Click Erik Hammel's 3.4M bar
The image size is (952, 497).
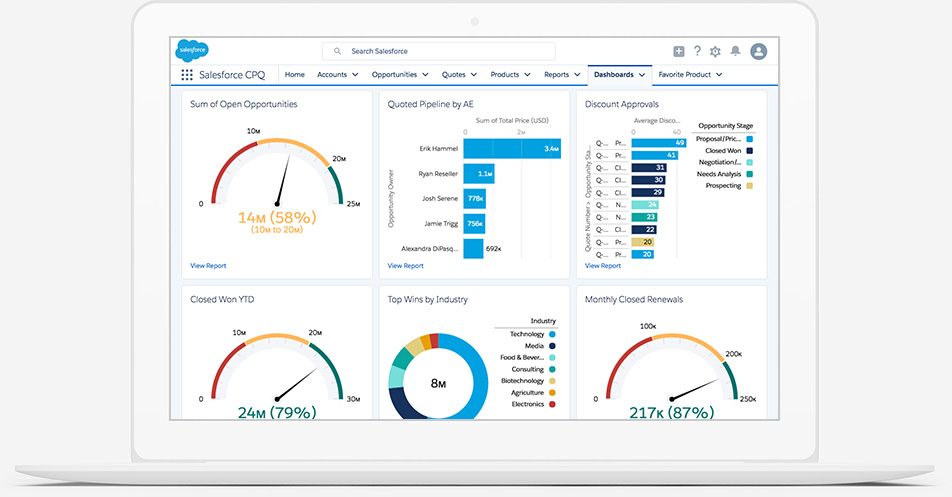(512, 149)
